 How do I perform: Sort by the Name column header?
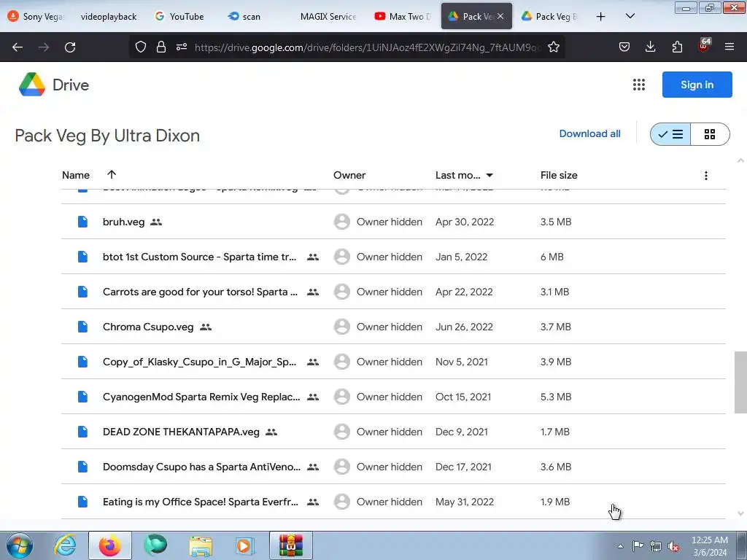coord(76,175)
